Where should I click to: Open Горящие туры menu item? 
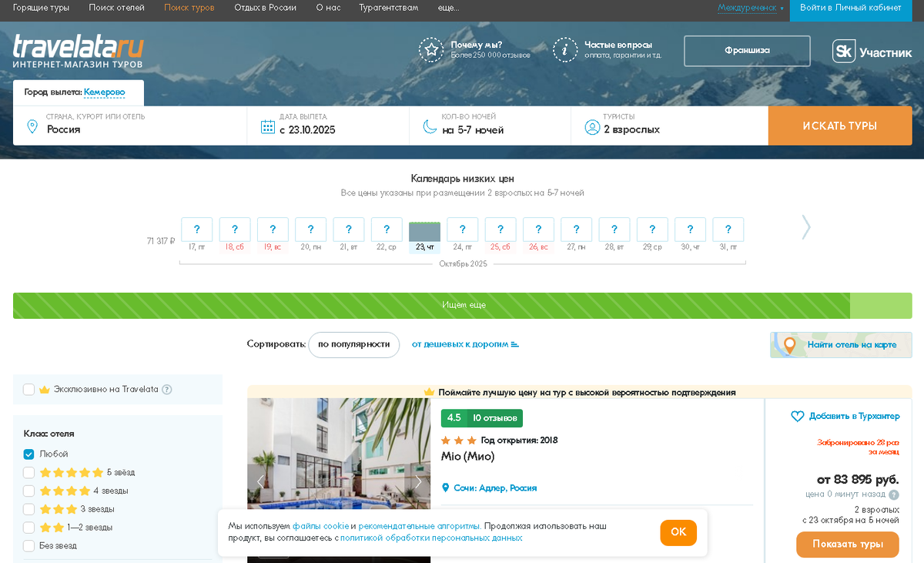coord(41,8)
